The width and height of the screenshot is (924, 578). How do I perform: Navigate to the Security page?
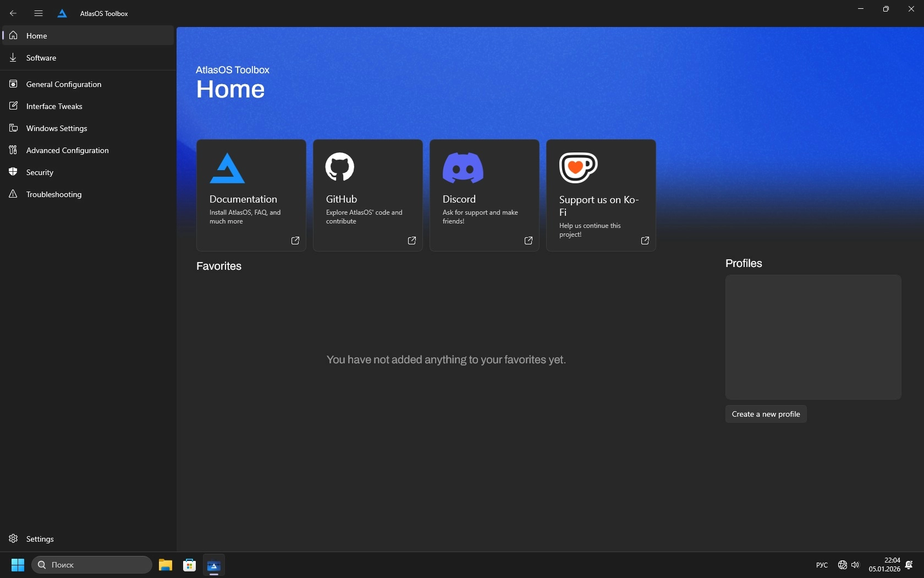[x=88, y=172]
